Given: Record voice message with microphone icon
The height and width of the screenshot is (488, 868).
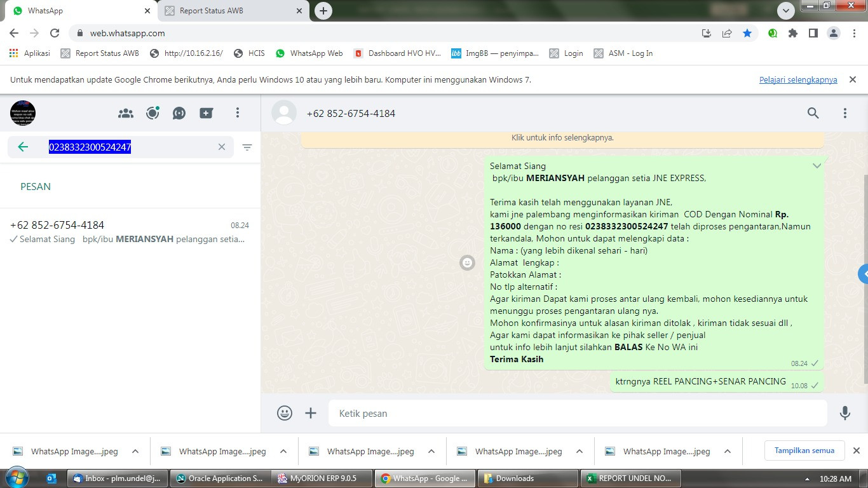Looking at the screenshot, I should click(845, 413).
